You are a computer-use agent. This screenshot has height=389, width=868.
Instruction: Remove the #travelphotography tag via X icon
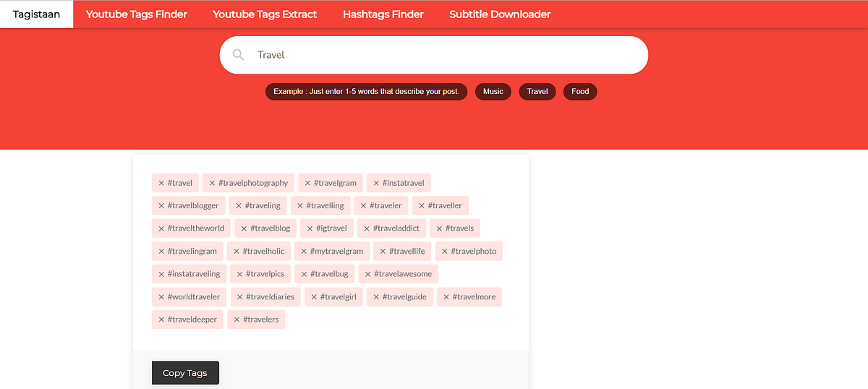coord(212,183)
